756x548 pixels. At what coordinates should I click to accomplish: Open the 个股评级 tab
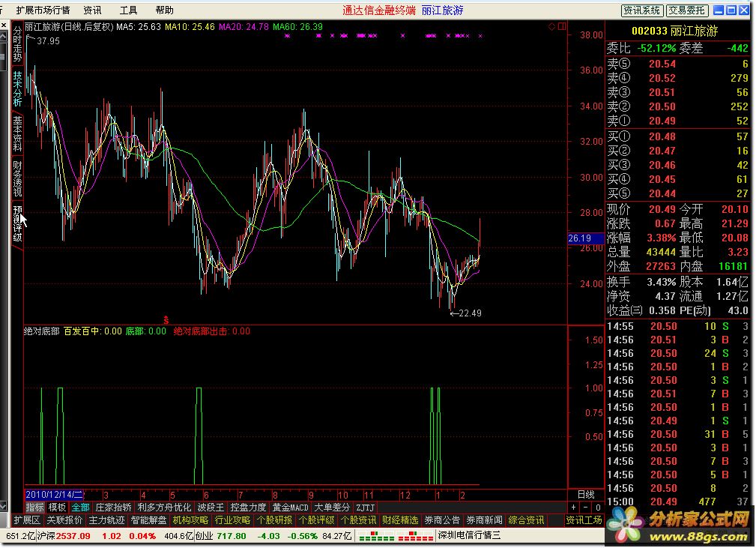point(316,520)
